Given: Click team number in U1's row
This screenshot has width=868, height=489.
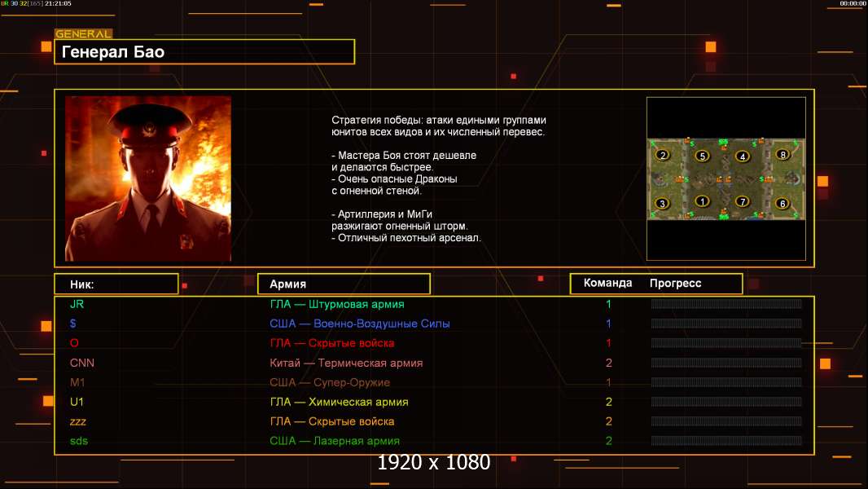Looking at the screenshot, I should tap(608, 402).
